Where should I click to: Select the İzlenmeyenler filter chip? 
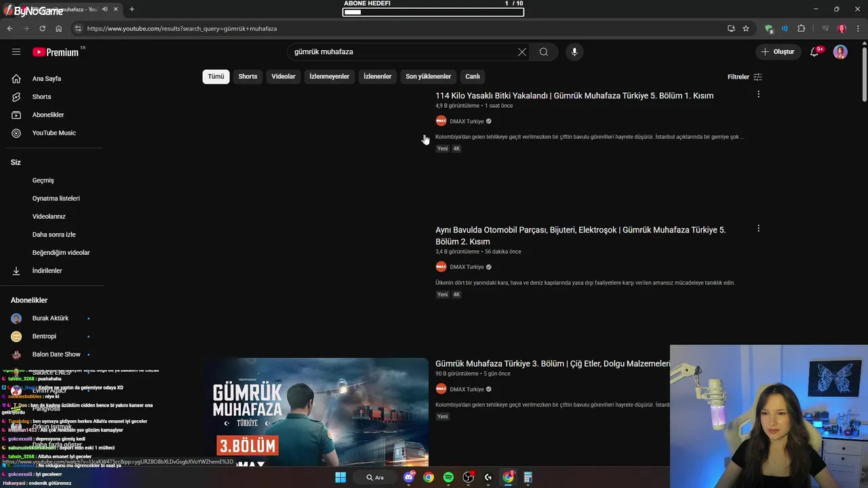click(x=330, y=77)
